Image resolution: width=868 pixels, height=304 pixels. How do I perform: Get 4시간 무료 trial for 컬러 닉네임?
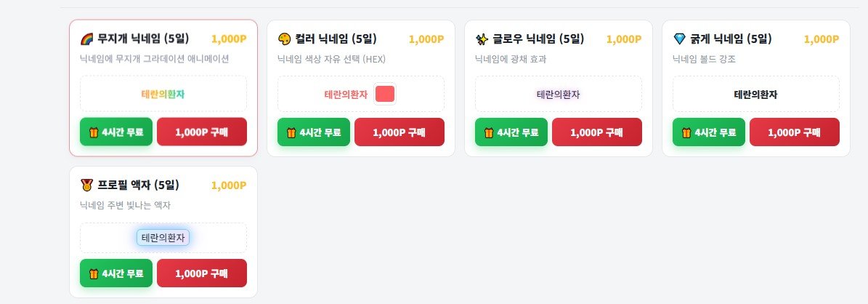[314, 132]
